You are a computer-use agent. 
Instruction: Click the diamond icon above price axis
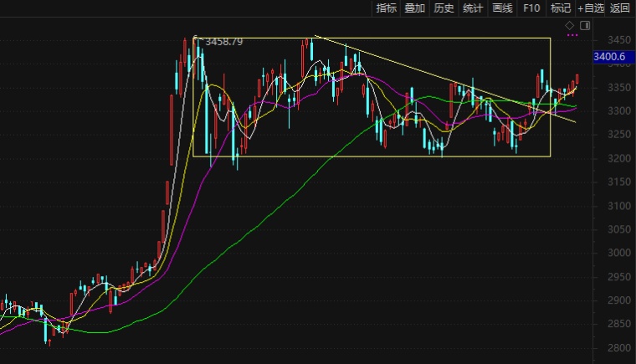pyautogui.click(x=570, y=26)
